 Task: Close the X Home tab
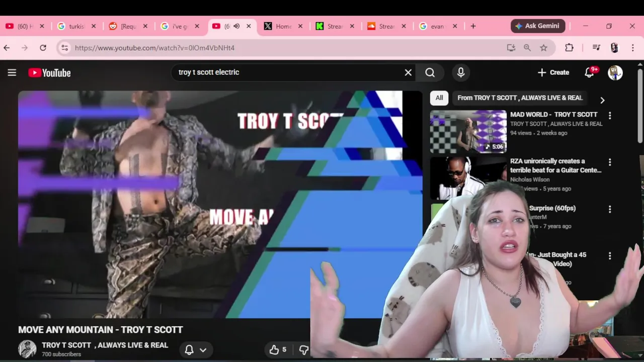[x=300, y=26]
